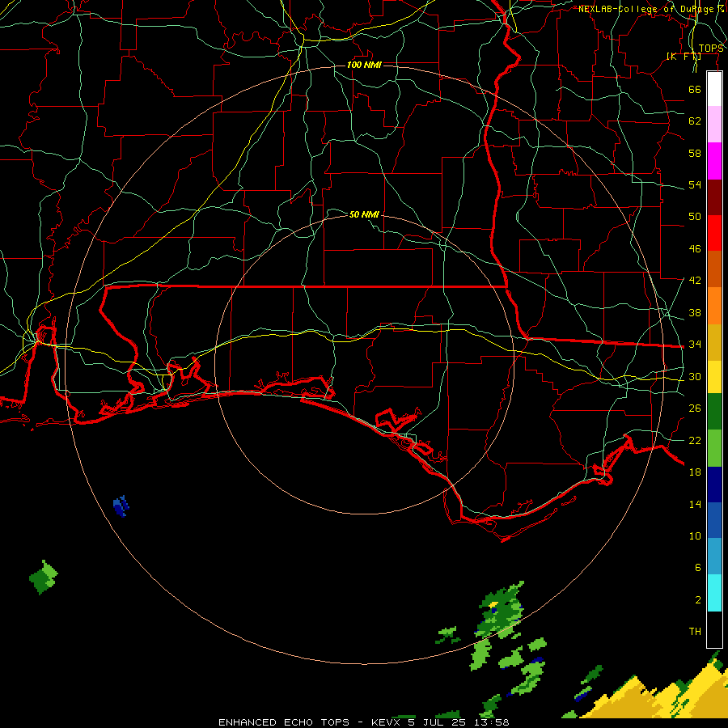The image size is (728, 728).
Task: Click the navy blue legend swatch
Action: 714,485
